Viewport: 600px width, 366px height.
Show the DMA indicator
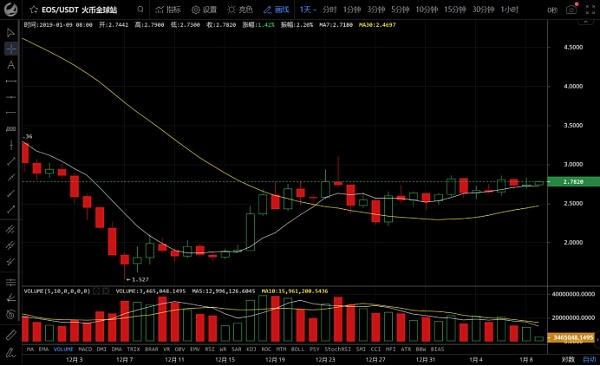(117, 349)
